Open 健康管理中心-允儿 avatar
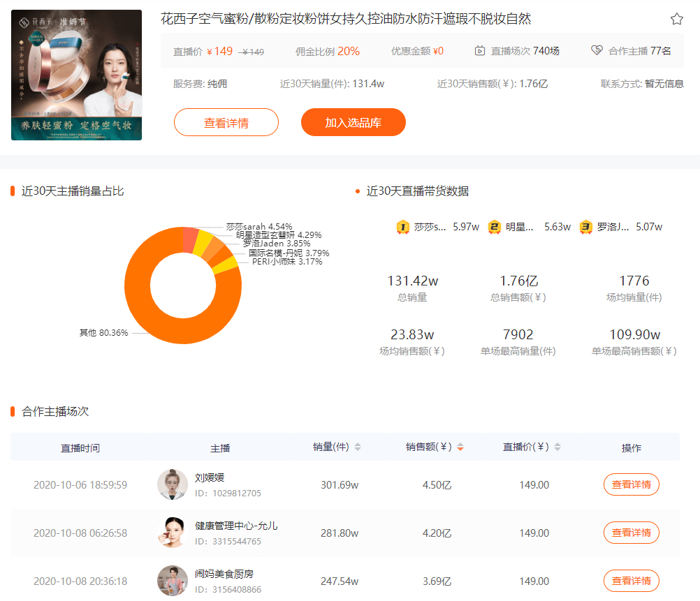700x601 pixels. click(172, 533)
